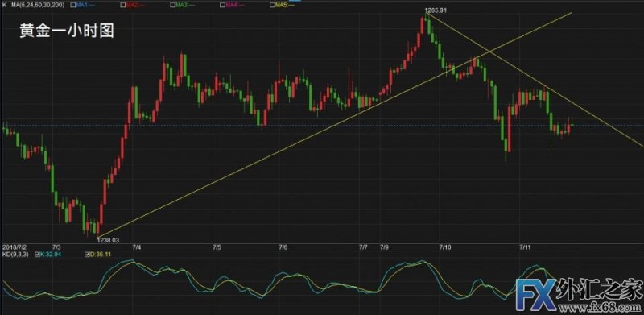
Task: Click the K chart type label
Action: pyautogui.click(x=5, y=5)
